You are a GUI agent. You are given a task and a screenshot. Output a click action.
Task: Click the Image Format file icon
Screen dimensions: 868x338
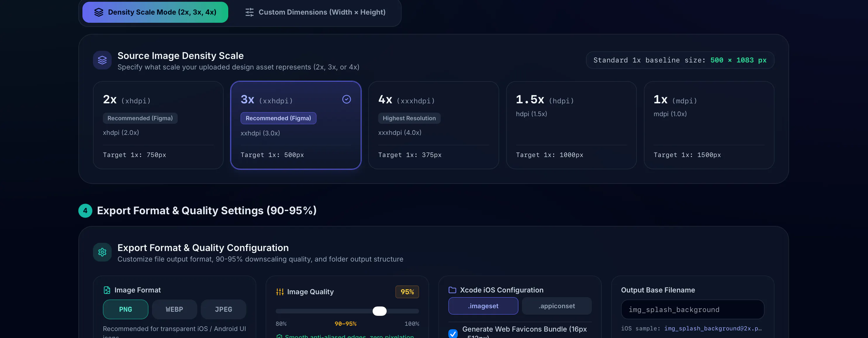click(107, 290)
